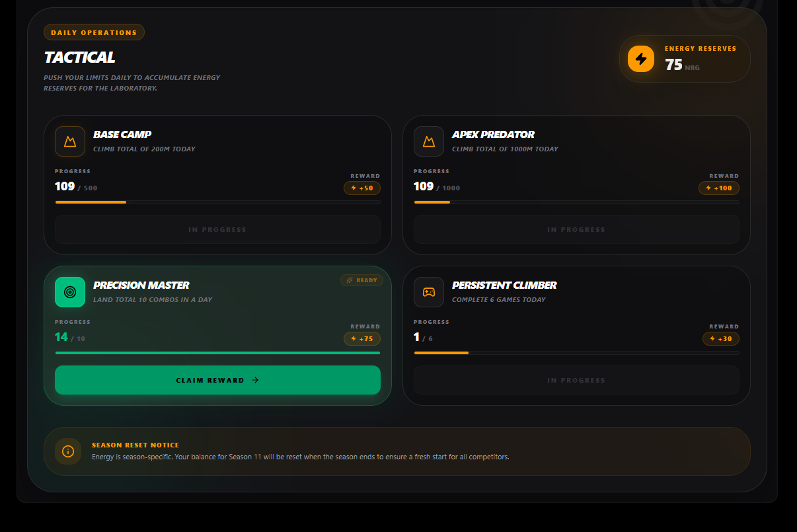
Task: Click the Energy Reserves lightning bolt icon
Action: (x=641, y=59)
